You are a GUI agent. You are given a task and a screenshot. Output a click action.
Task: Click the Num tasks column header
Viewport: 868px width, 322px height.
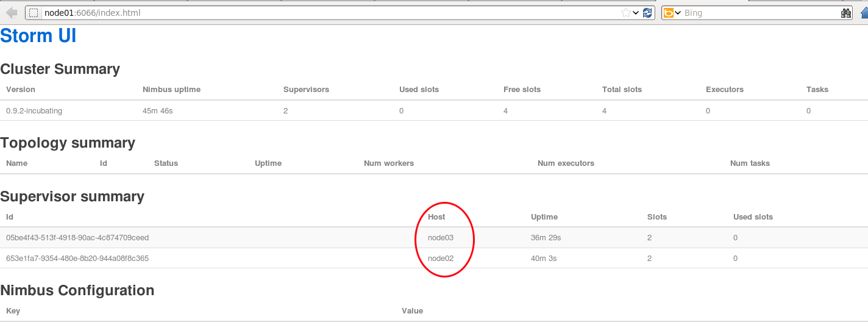[750, 163]
